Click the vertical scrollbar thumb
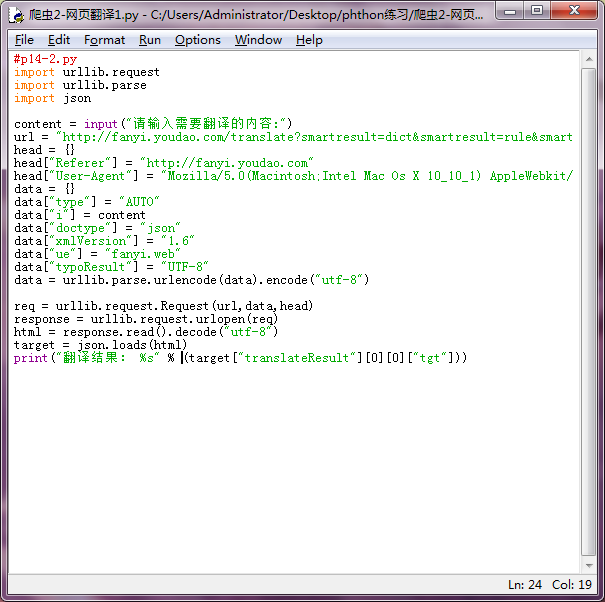 589,312
